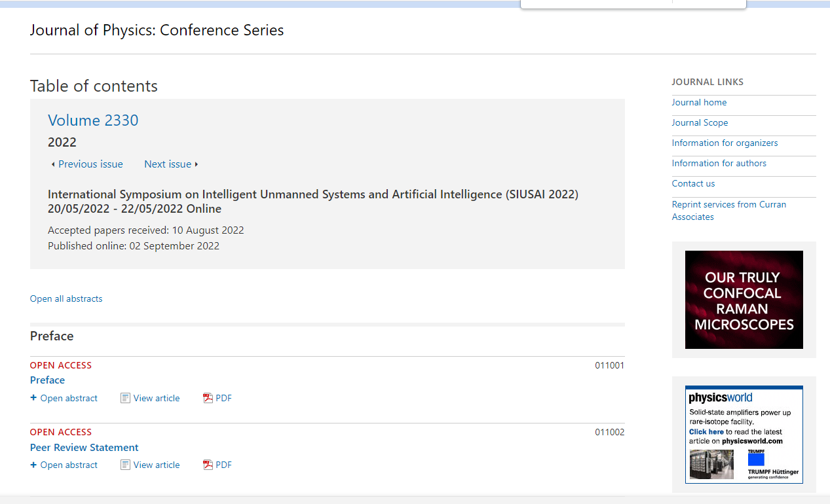Screen dimensions: 830x504
Task: Go to the Next issue link
Action: 168,164
